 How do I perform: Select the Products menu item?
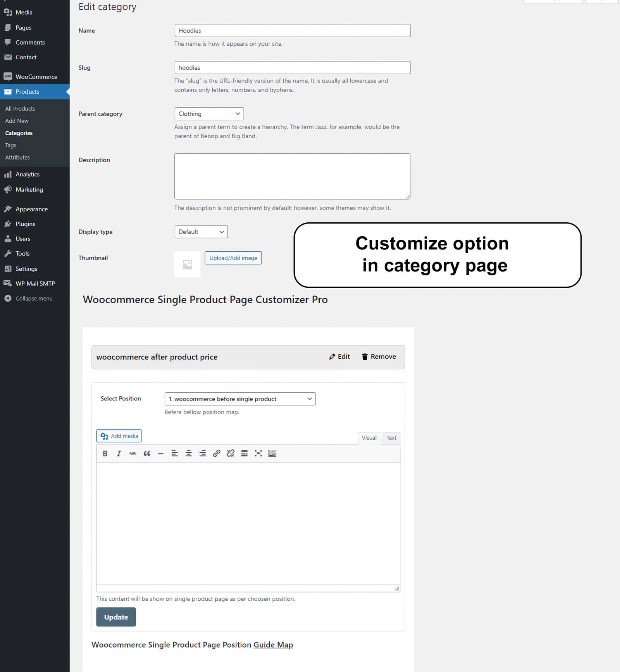pos(35,91)
